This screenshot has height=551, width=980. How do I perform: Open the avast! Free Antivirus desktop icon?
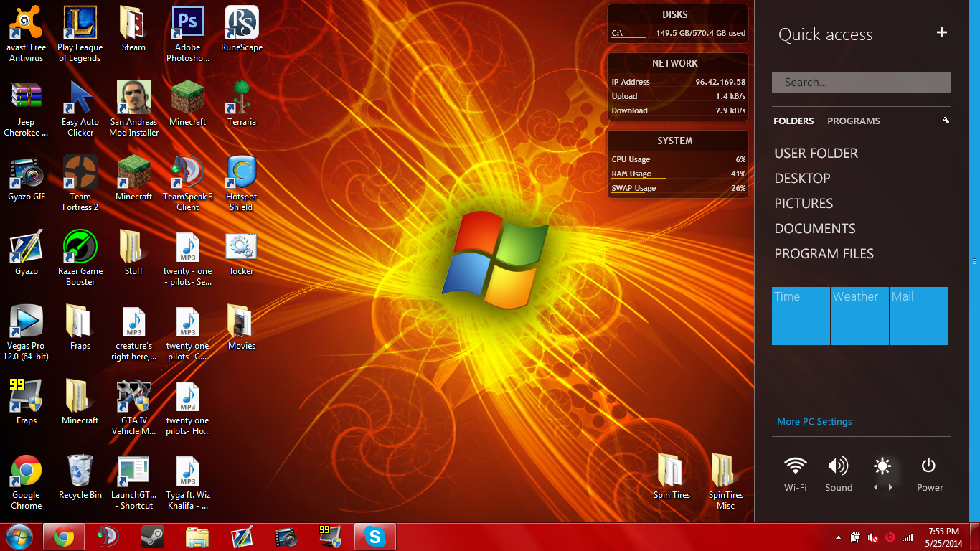click(x=27, y=34)
